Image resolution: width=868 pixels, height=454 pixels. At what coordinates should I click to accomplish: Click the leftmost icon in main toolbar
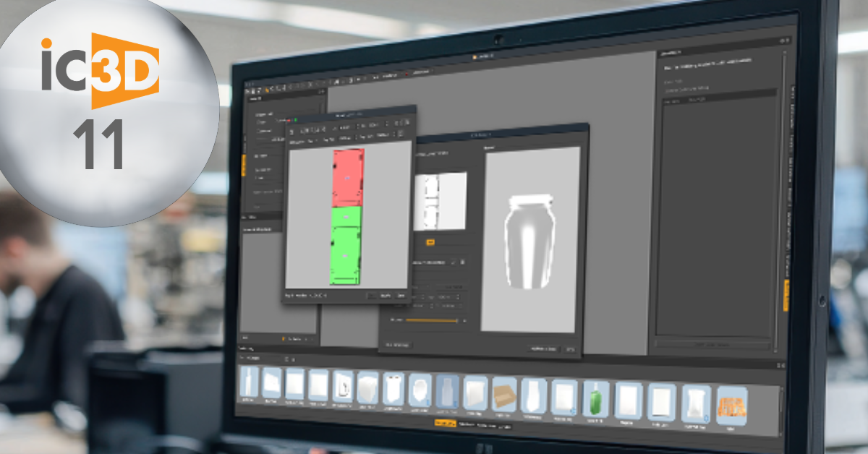247,89
